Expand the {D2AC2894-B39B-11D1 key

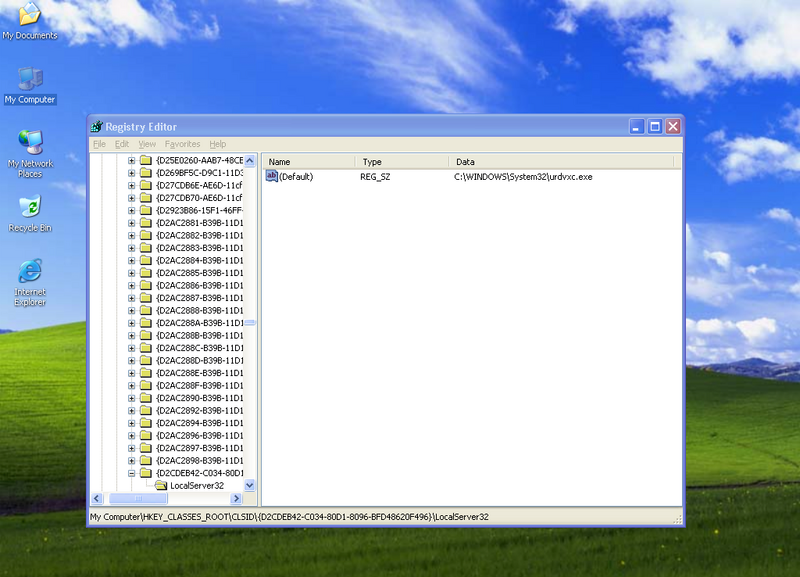(132, 423)
